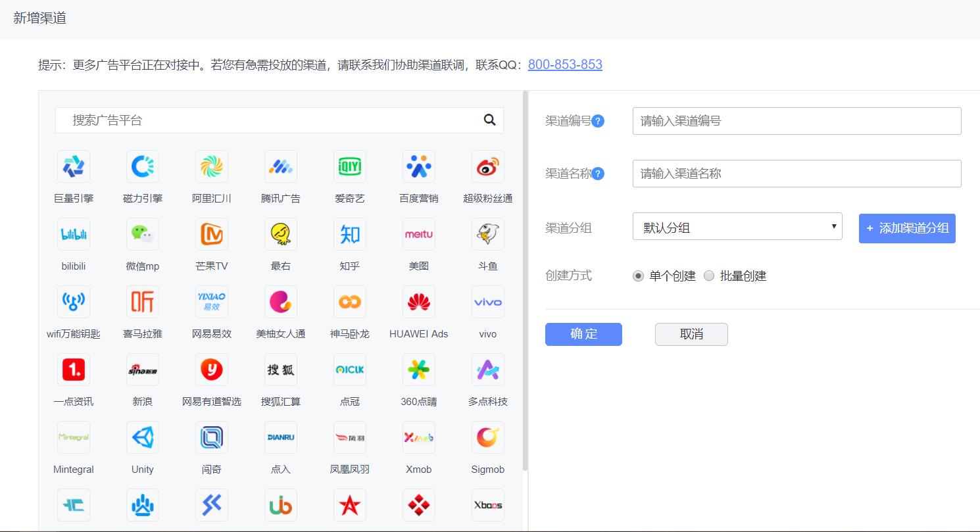The width and height of the screenshot is (980, 532).
Task: Select the 超级粉丝通 Weibo icon
Action: click(x=488, y=166)
